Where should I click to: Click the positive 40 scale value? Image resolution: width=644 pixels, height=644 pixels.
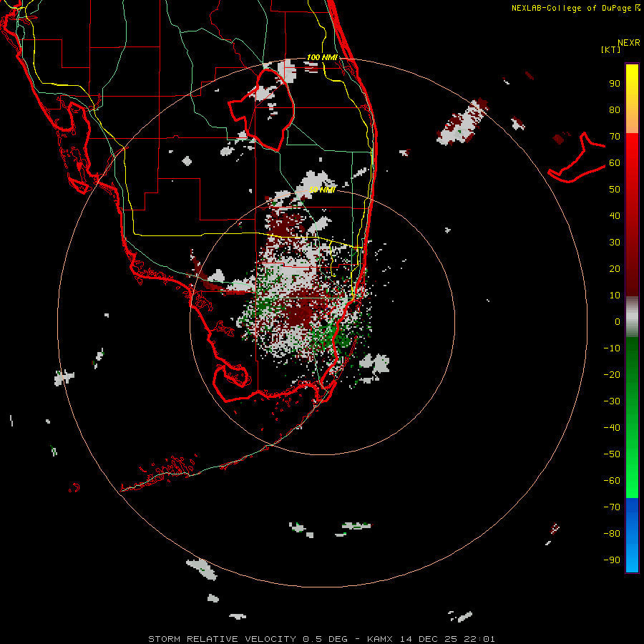click(x=615, y=216)
